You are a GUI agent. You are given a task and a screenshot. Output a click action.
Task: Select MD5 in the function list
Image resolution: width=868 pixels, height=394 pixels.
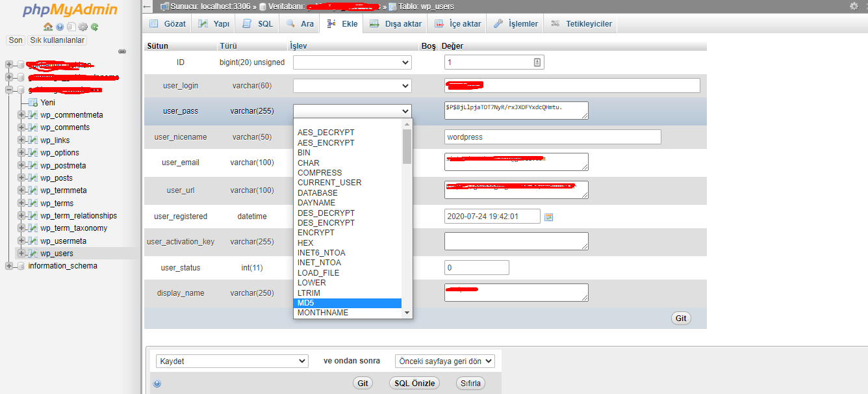click(x=348, y=303)
